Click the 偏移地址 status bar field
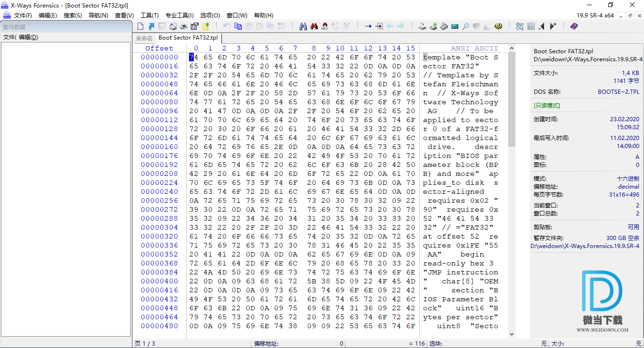Image resolution: width=644 pixels, height=348 pixels. pyautogui.click(x=298, y=344)
